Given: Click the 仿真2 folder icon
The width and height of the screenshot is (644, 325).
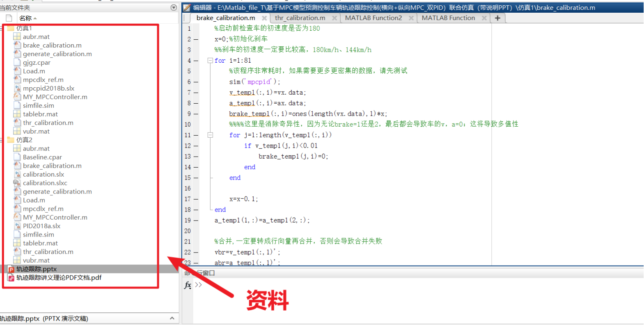Looking at the screenshot, I should (x=11, y=140).
